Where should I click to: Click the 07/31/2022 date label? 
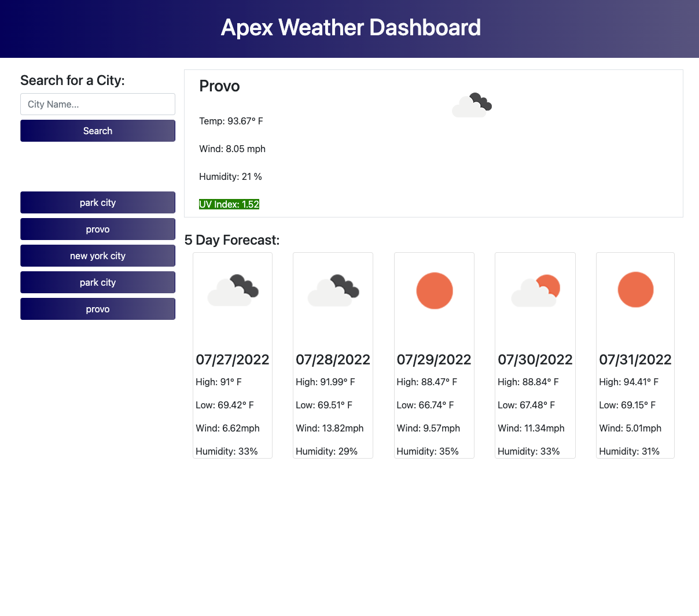[635, 359]
